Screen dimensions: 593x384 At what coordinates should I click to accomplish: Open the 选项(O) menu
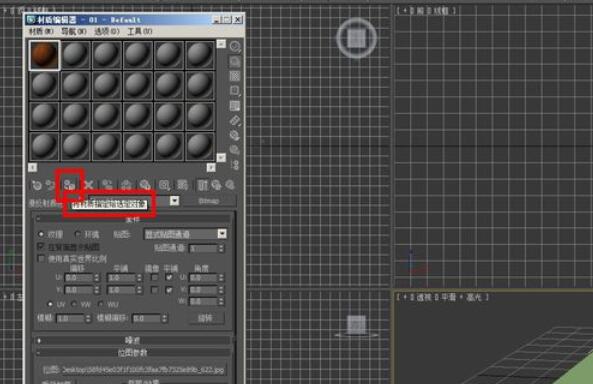(x=107, y=31)
